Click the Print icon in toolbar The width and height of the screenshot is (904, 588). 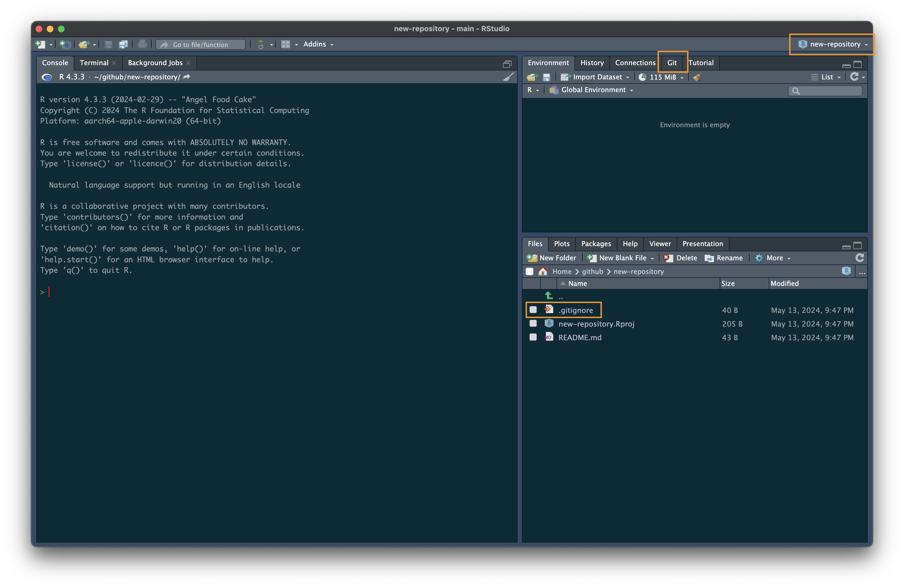pos(143,45)
